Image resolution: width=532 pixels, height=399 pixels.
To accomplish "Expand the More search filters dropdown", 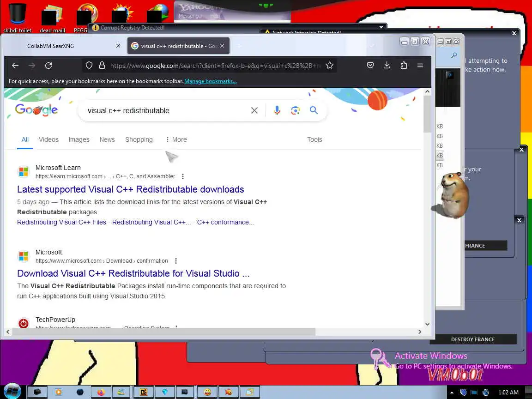I will pos(176,140).
